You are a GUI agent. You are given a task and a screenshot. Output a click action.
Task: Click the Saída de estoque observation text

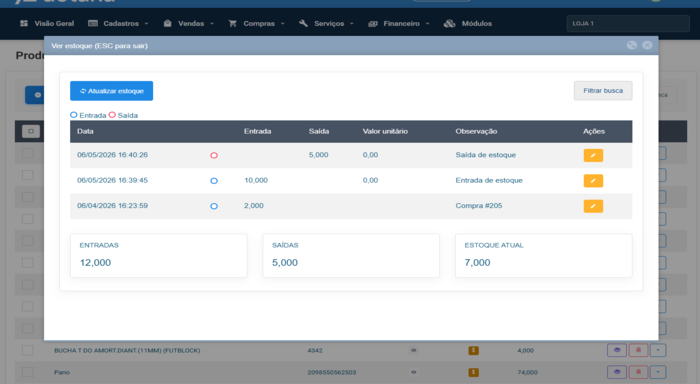486,155
